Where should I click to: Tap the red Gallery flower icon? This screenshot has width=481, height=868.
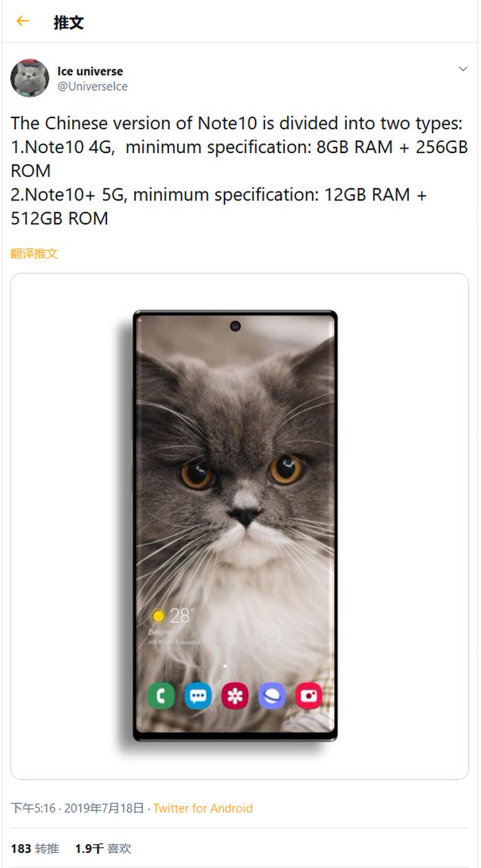tap(235, 696)
